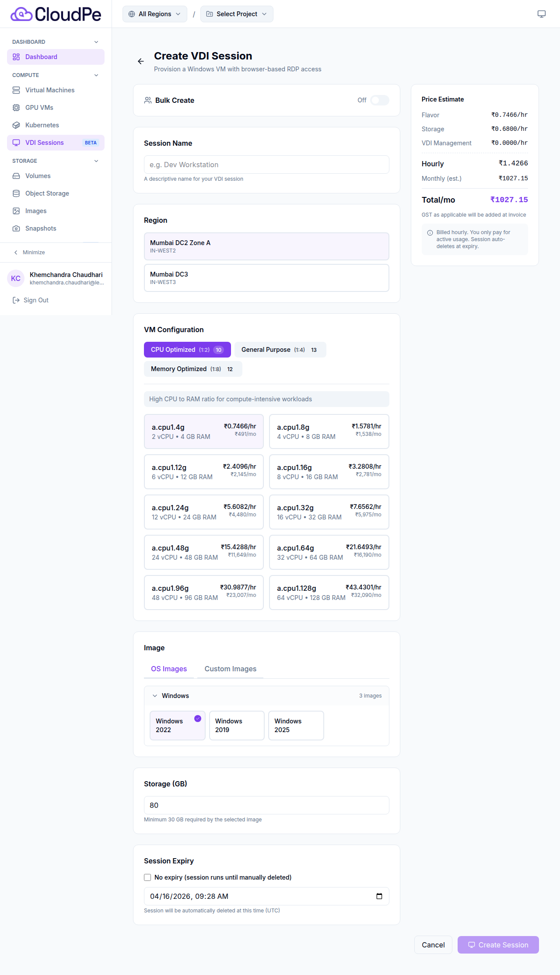
Task: Choose the Windows 2019 image
Action: pyautogui.click(x=237, y=726)
